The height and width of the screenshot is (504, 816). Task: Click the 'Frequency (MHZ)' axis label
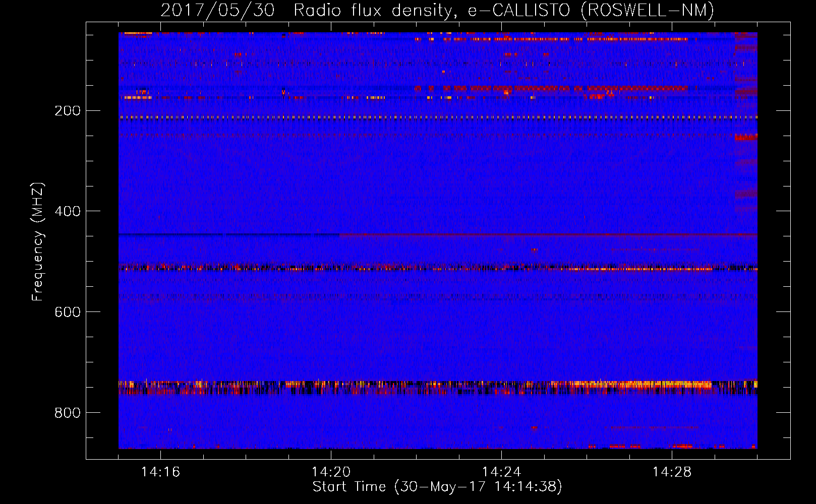coord(38,242)
